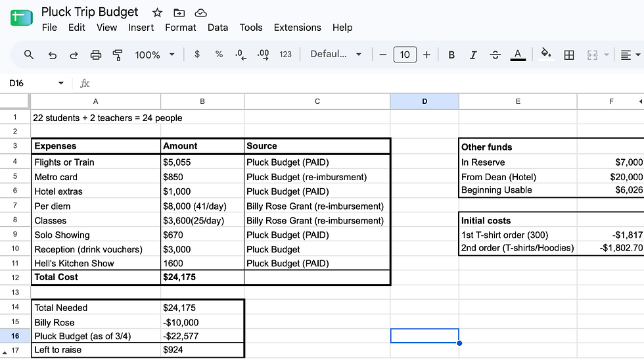Open the fill color picker

coord(545,54)
